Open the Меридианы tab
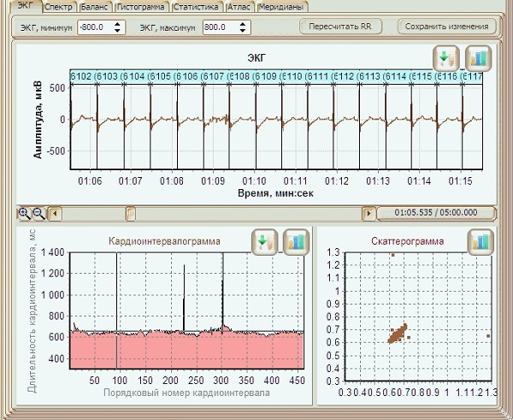The image size is (513, 420). point(281,7)
